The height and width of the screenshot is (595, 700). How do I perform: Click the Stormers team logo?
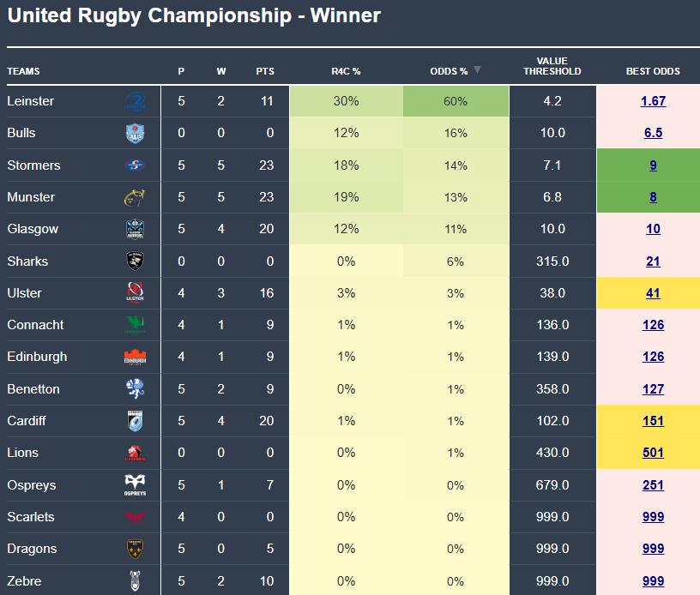click(135, 165)
